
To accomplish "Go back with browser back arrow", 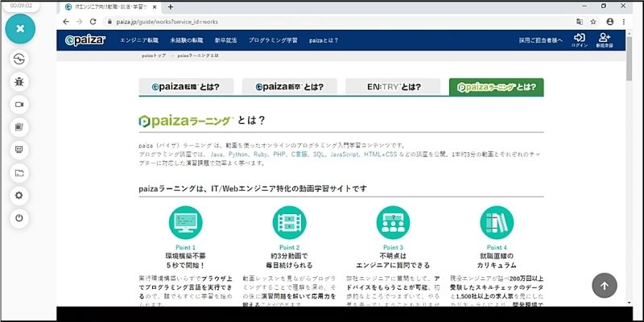I will tap(66, 22).
